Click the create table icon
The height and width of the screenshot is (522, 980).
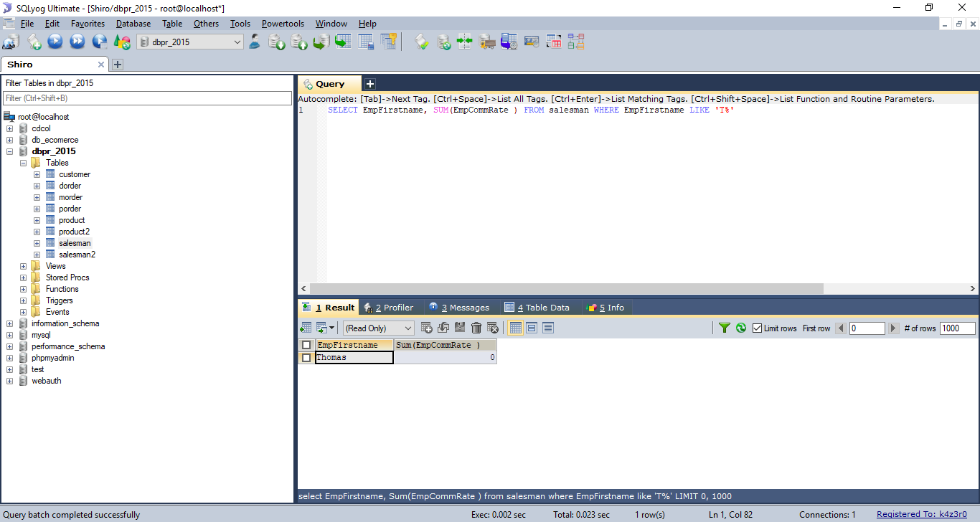[344, 42]
